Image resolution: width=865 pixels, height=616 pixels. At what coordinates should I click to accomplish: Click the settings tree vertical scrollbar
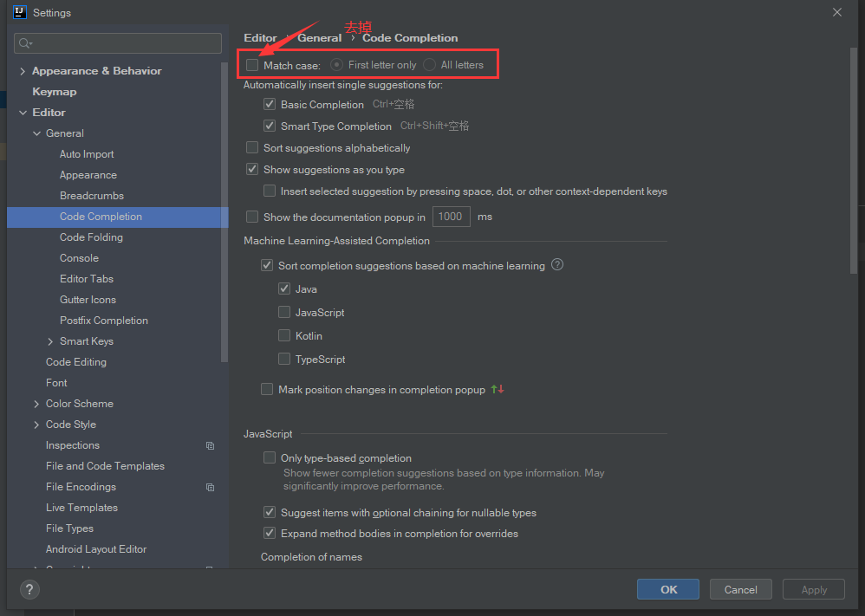click(x=224, y=212)
